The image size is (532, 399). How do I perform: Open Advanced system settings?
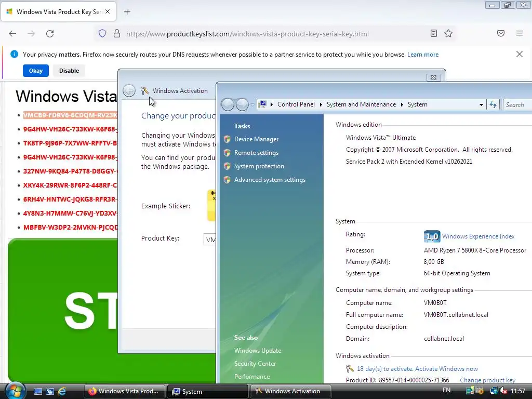pyautogui.click(x=270, y=180)
